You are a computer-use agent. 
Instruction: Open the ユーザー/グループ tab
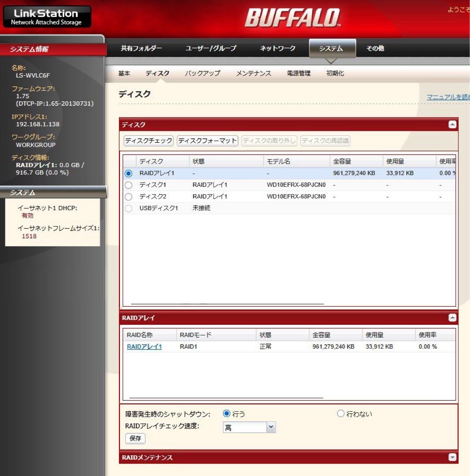210,48
